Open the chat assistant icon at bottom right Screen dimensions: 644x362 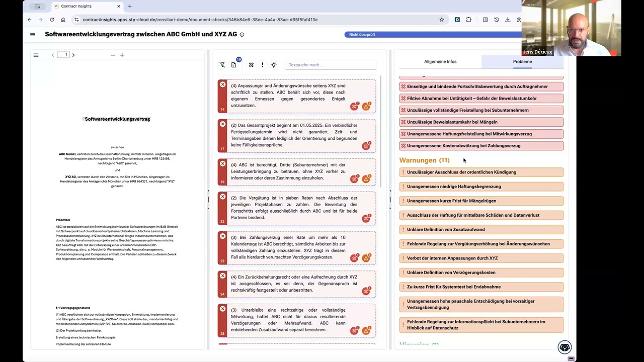point(565,347)
